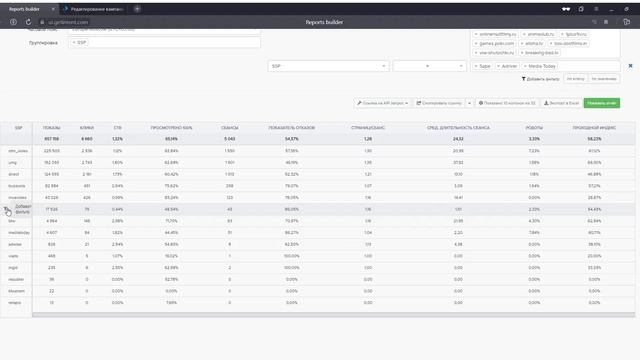Screen dimensions: 640x360
Task: Sort table by SSP column header
Action: click(x=18, y=128)
